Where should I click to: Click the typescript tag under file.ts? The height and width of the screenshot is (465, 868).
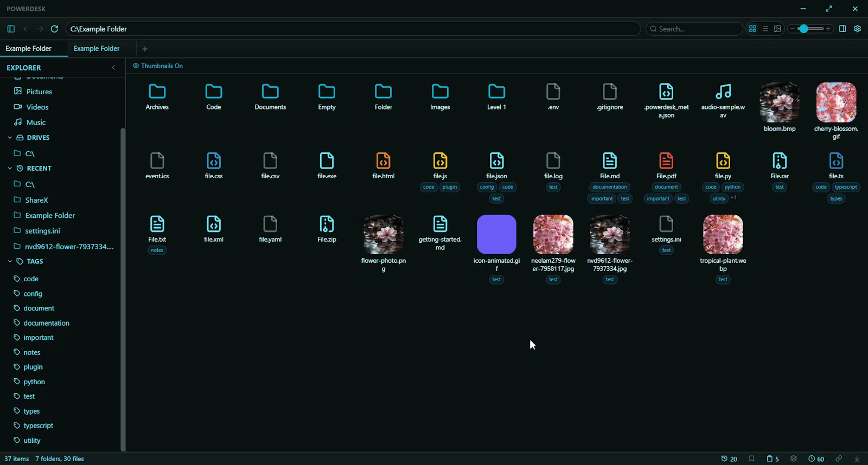pos(846,187)
